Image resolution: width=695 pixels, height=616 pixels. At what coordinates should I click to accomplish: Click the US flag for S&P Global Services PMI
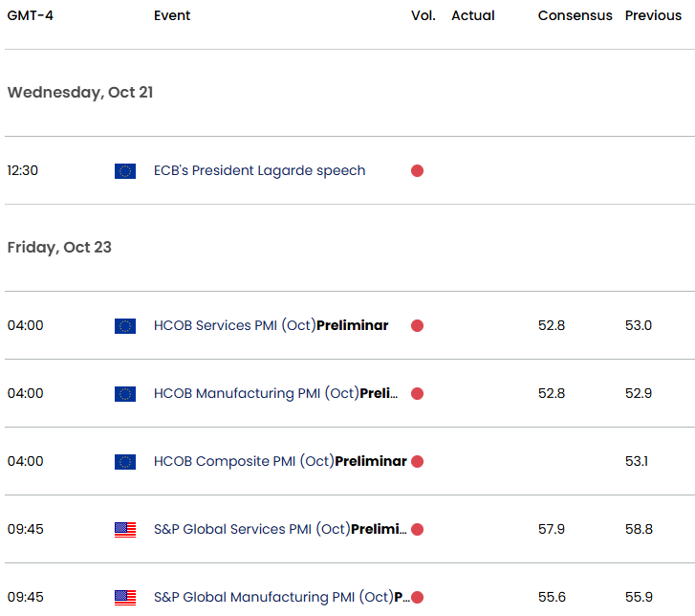(x=125, y=530)
